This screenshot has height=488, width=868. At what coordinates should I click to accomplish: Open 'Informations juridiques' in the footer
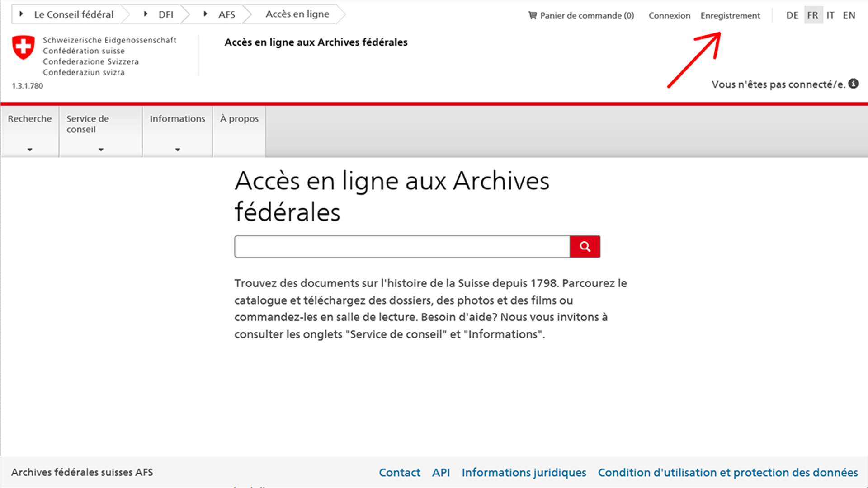point(524,473)
